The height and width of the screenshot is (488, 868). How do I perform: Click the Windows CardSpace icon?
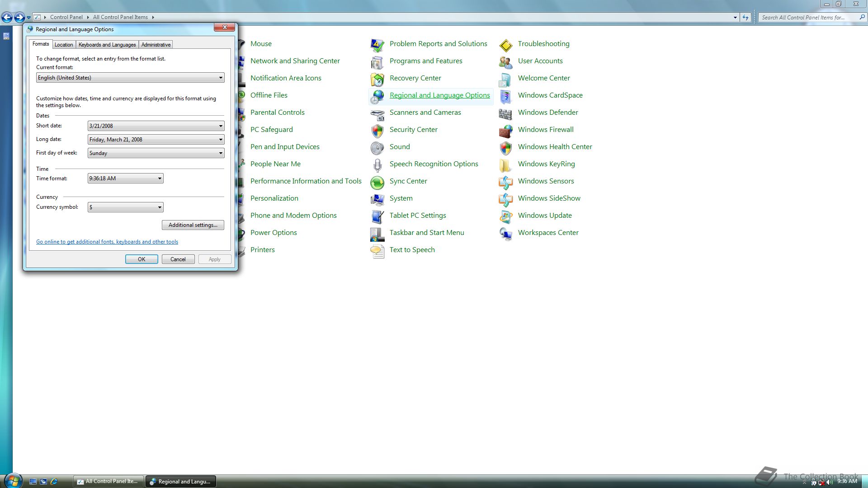tap(505, 96)
